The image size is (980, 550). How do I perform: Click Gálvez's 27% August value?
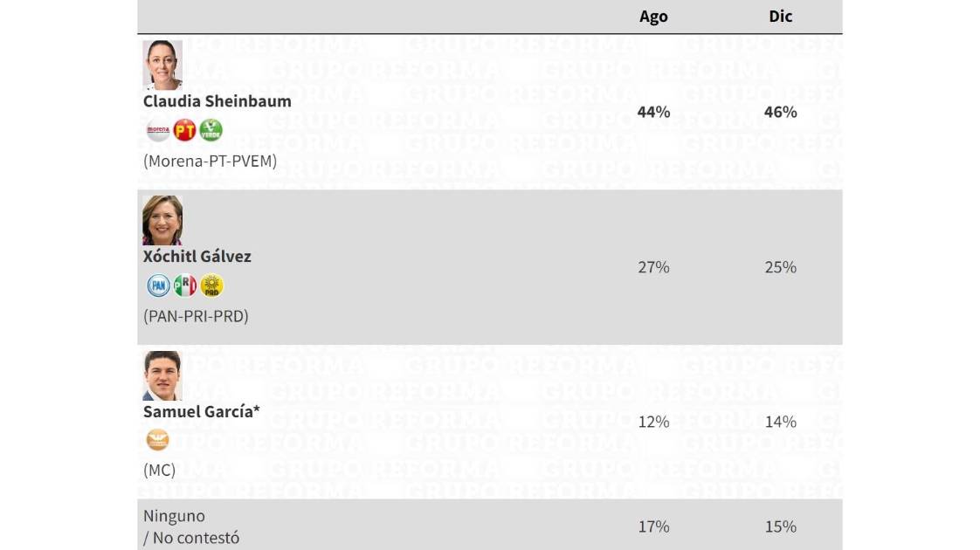coord(653,267)
